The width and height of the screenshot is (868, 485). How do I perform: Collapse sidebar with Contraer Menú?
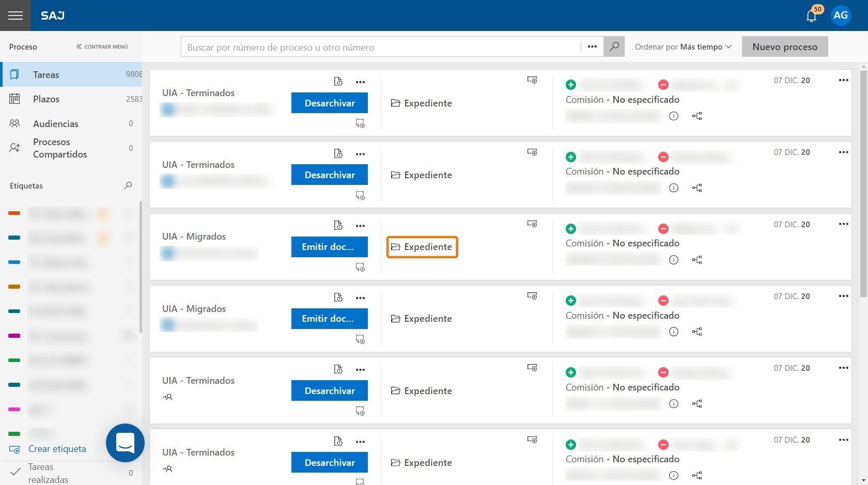pyautogui.click(x=102, y=46)
